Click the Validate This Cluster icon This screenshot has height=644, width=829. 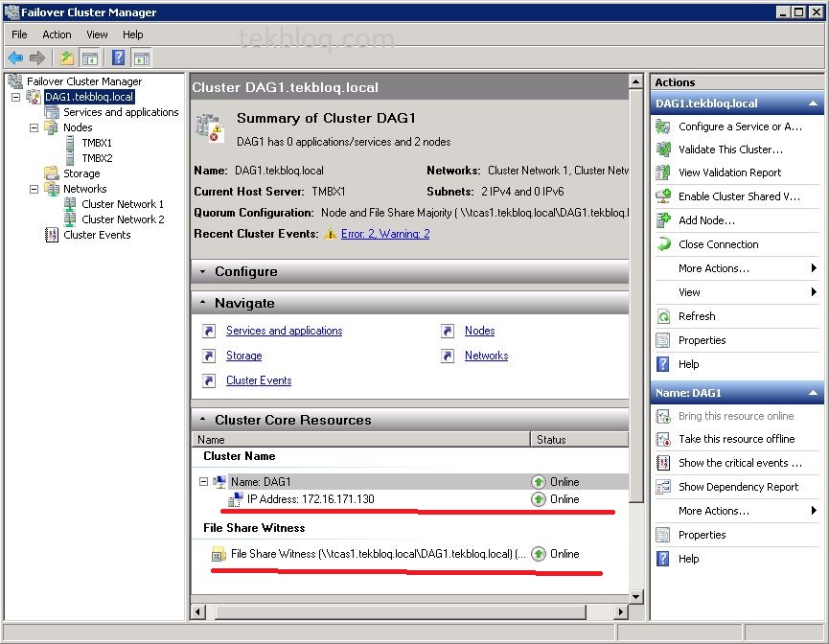663,149
